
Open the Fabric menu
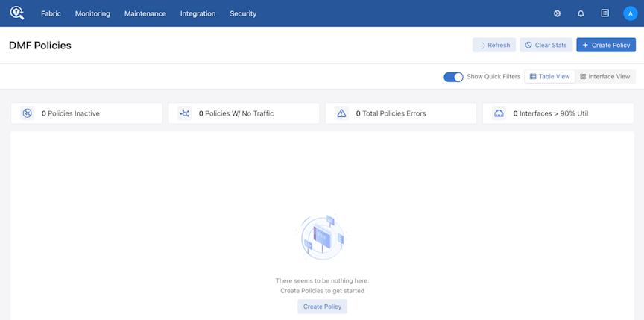pos(51,13)
